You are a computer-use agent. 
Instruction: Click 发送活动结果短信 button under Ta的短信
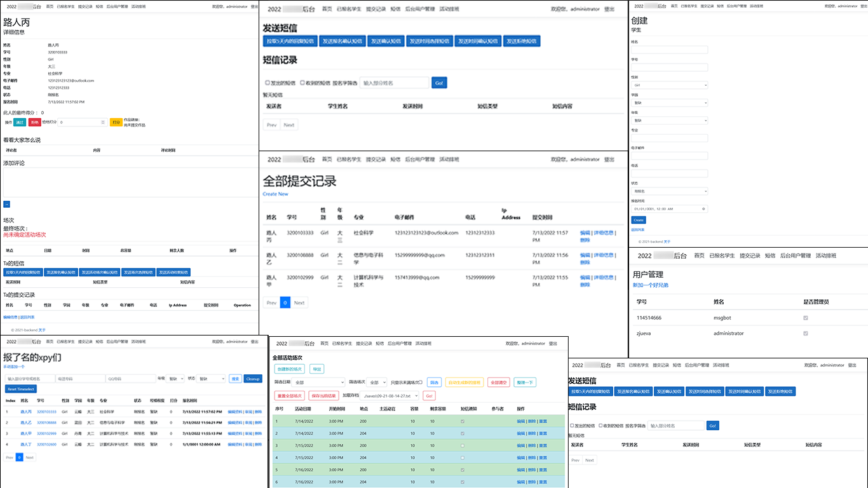click(x=173, y=272)
